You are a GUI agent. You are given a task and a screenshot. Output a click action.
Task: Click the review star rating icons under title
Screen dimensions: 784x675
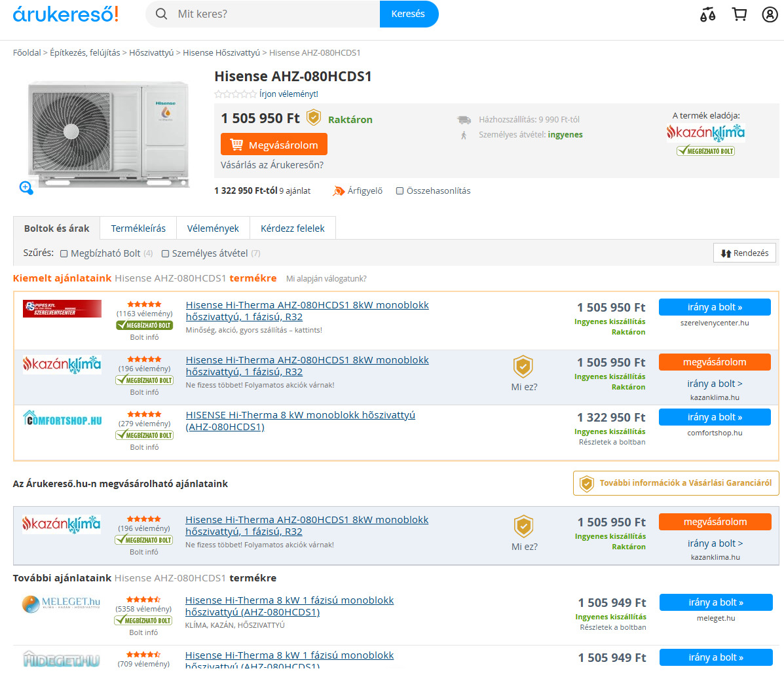click(235, 94)
